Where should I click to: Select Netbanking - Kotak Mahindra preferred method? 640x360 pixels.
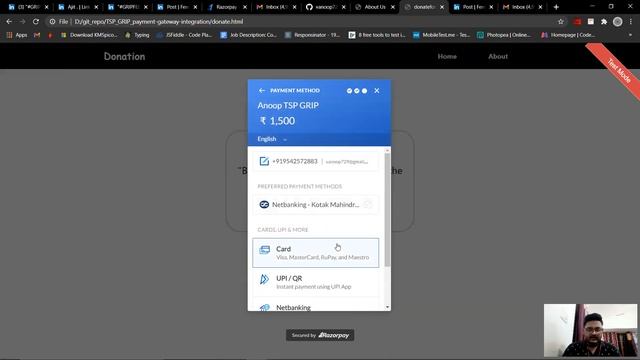[x=316, y=204]
